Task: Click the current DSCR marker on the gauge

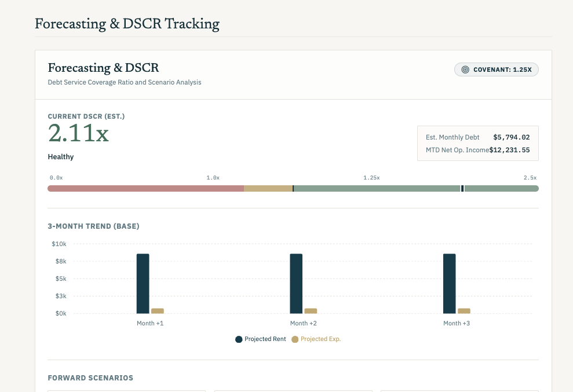Action: pyautogui.click(x=462, y=189)
